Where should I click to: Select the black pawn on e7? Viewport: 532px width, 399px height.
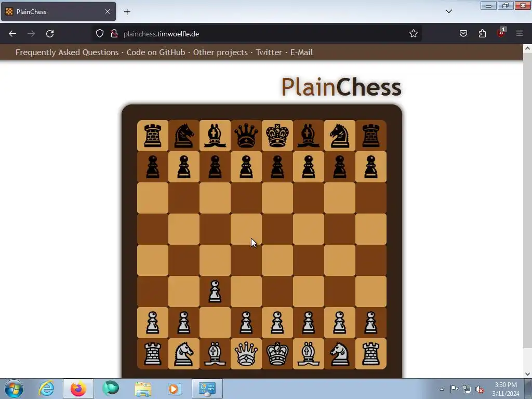coord(277,167)
